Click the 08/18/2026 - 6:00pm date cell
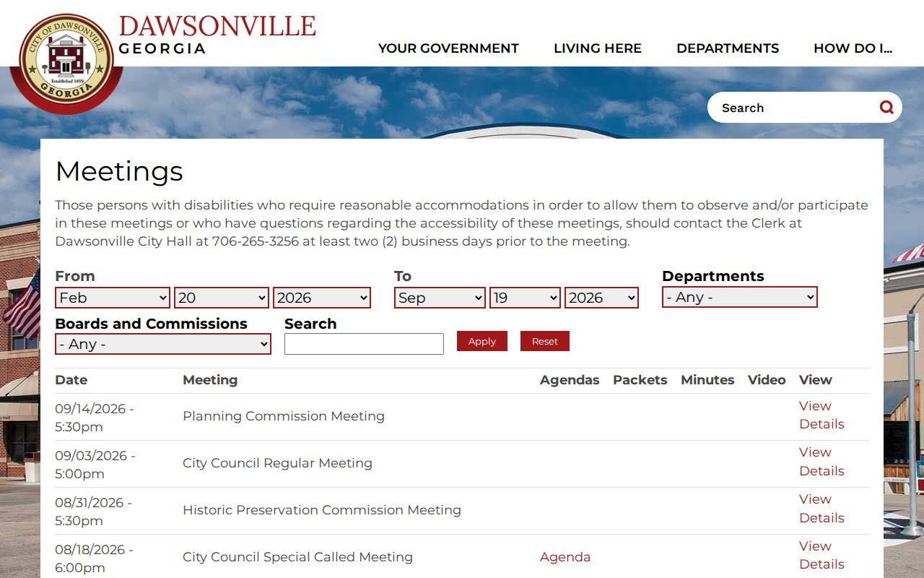The width and height of the screenshot is (924, 578). pos(95,558)
